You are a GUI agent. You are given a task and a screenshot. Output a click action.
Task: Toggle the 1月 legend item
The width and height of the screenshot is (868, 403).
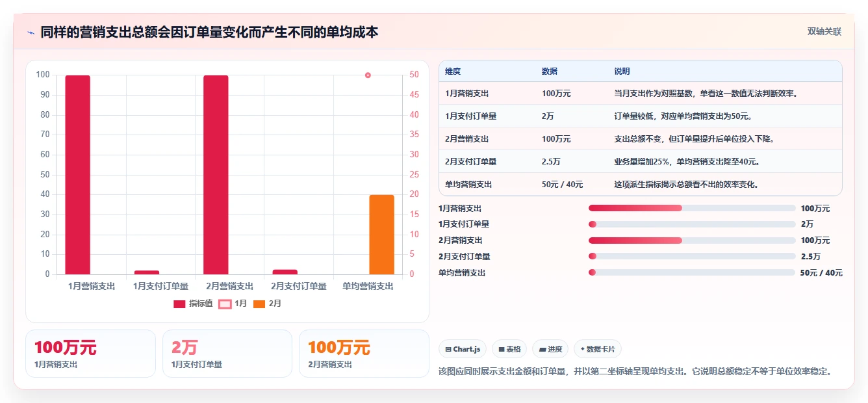(x=233, y=304)
